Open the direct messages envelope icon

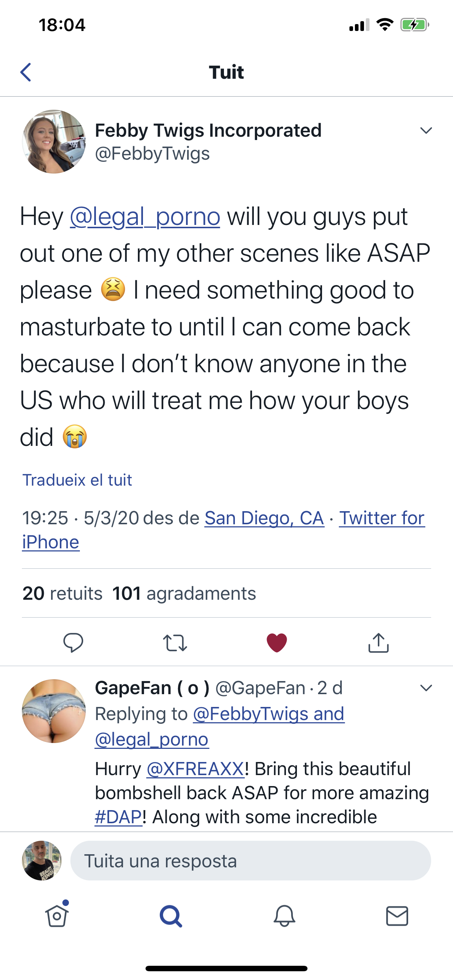(397, 916)
